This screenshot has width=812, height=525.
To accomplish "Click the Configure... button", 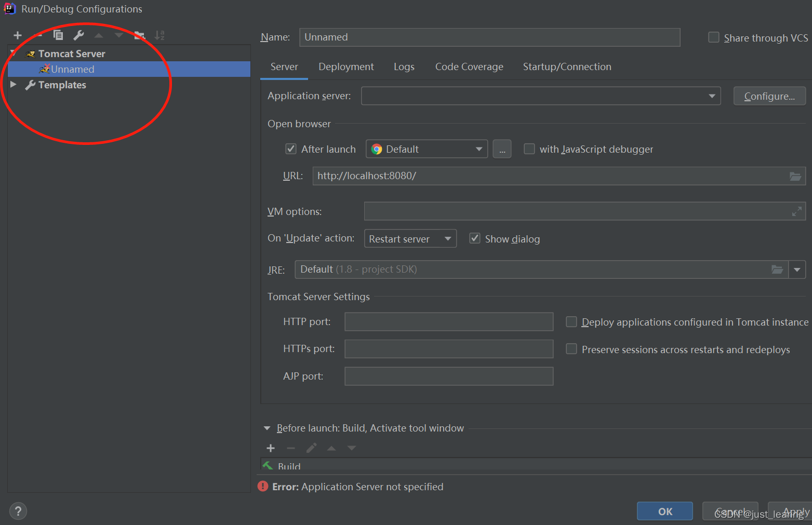I will point(769,96).
